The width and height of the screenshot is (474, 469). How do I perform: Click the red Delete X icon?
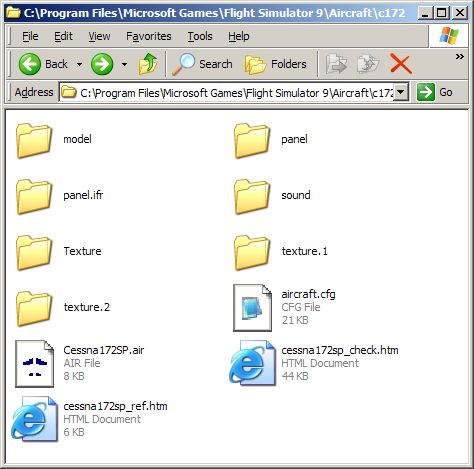401,64
